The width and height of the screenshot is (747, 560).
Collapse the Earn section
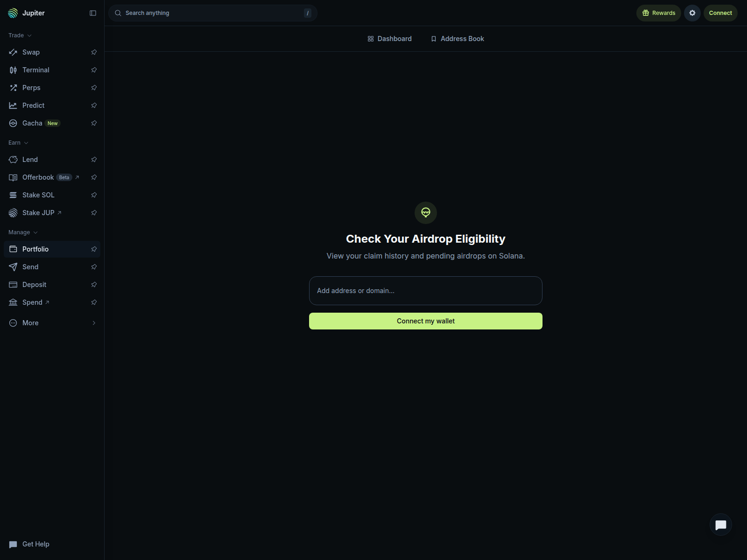19,143
